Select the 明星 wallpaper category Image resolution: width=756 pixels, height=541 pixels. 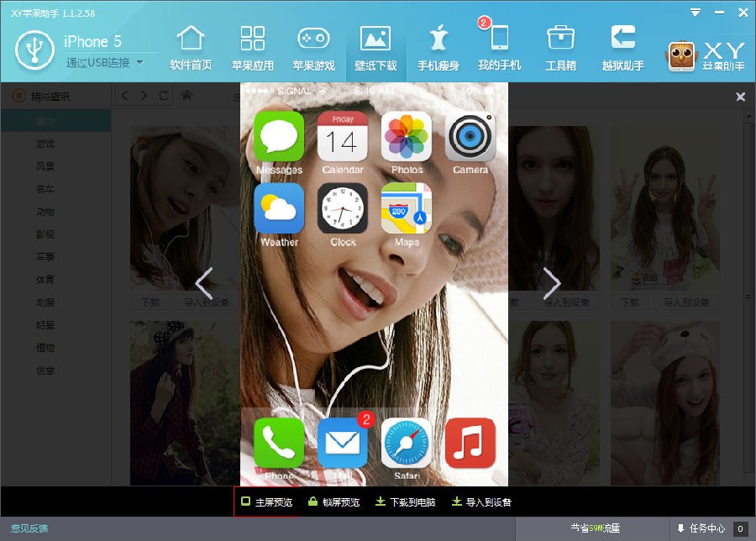(45, 325)
